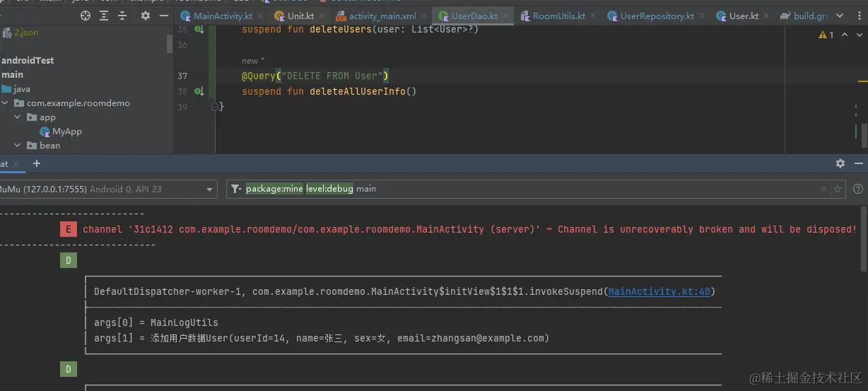Click the editor vertical scrollbar
Image resolution: width=868 pixels, height=391 pixels.
(864, 135)
